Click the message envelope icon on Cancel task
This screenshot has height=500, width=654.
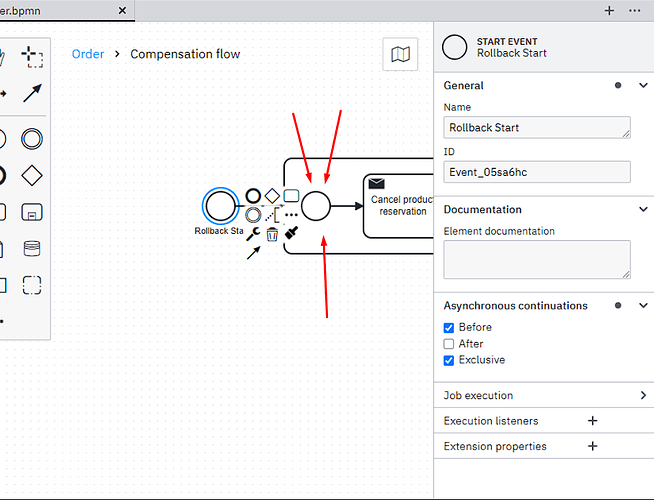pyautogui.click(x=377, y=183)
